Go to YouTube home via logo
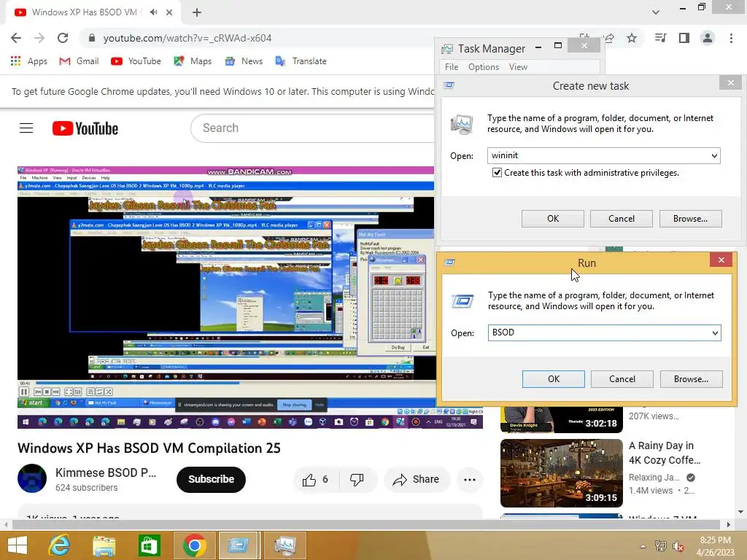This screenshot has width=747, height=560. coord(85,128)
